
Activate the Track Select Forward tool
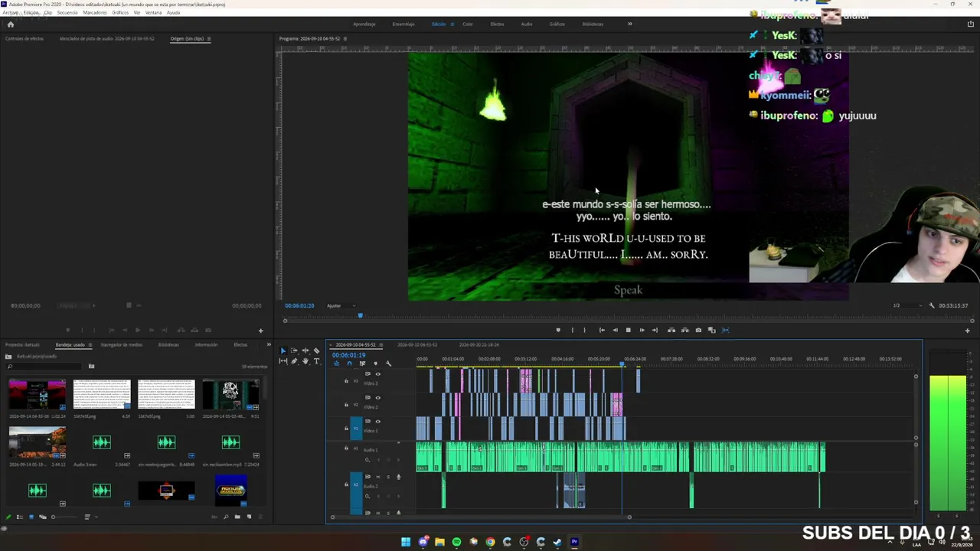click(x=294, y=350)
